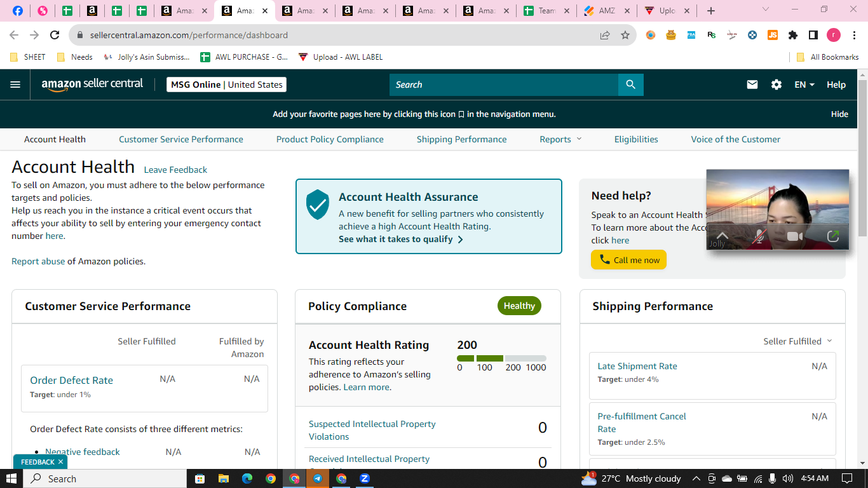The width and height of the screenshot is (868, 488).
Task: Open the tab search dropdown arrow
Action: click(x=766, y=10)
